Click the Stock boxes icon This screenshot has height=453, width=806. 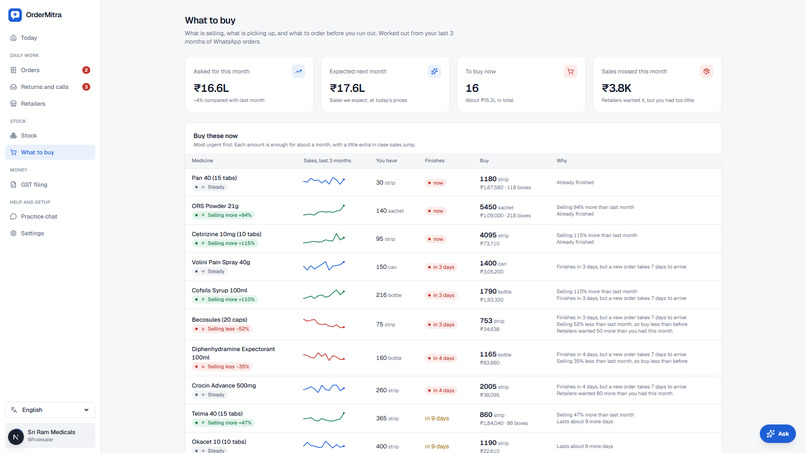click(x=13, y=136)
